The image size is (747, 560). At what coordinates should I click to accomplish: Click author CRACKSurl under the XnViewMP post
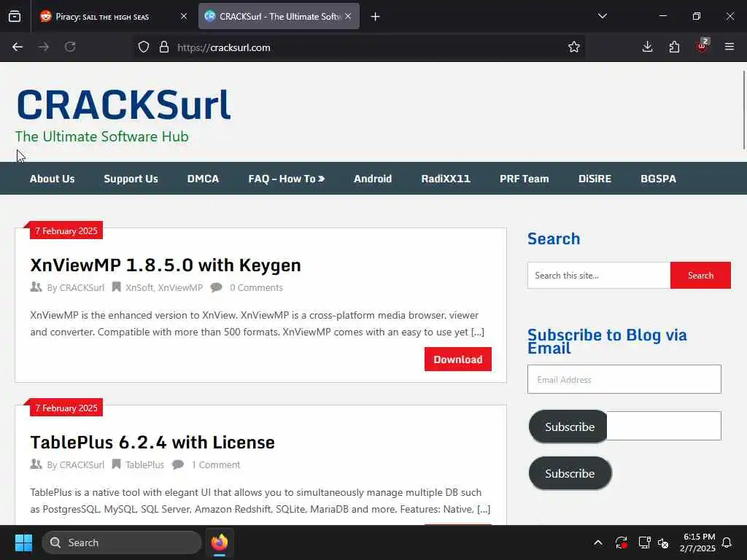(x=82, y=287)
